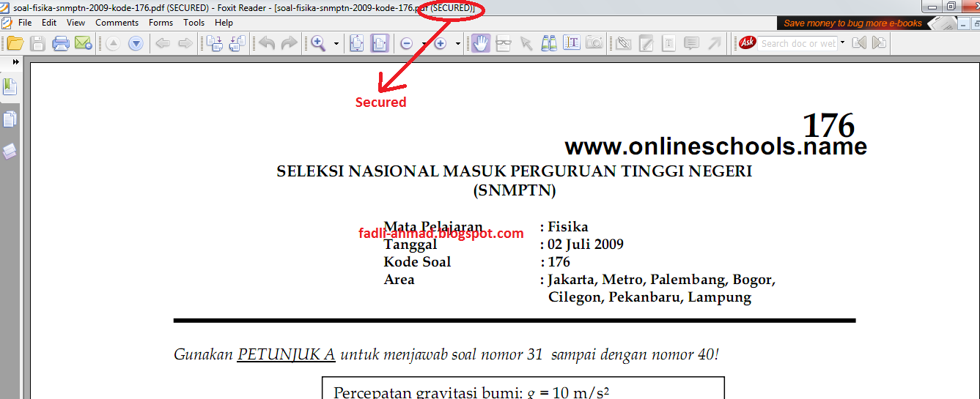
Task: Focus the Search doc or web field
Action: (797, 43)
